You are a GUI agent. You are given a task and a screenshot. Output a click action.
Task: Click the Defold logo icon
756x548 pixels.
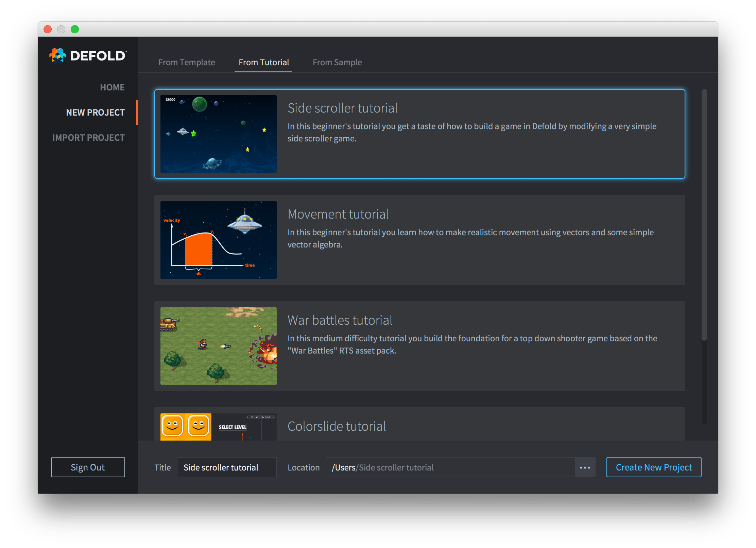click(57, 55)
